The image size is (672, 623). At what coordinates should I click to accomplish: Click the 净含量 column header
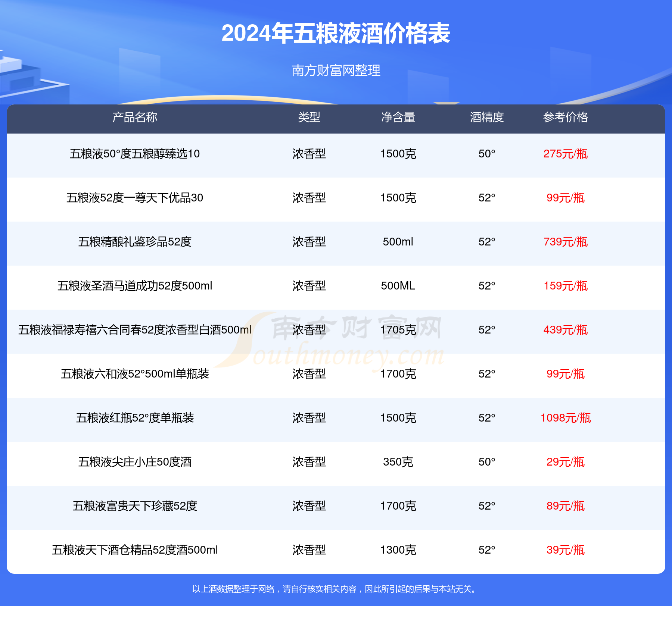398,117
